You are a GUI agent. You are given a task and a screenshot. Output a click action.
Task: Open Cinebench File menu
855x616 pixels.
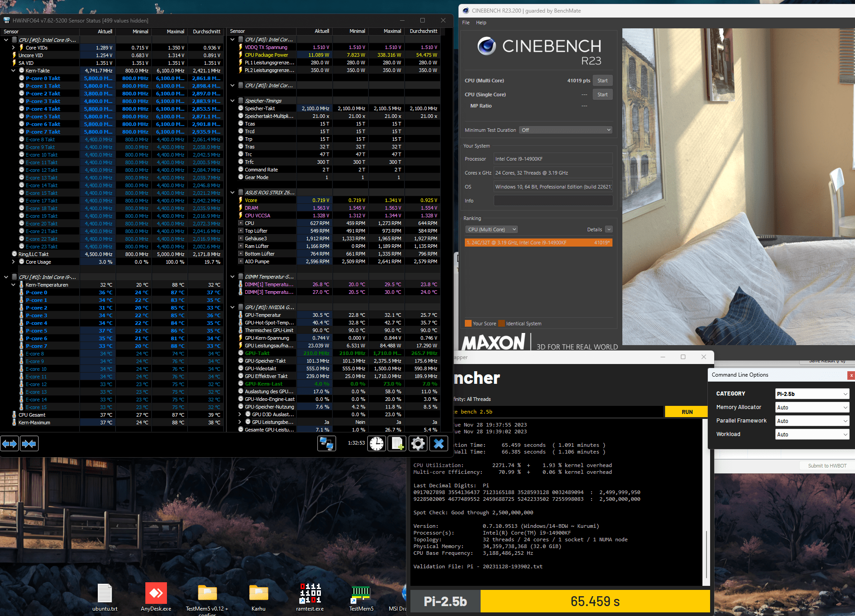pos(466,22)
